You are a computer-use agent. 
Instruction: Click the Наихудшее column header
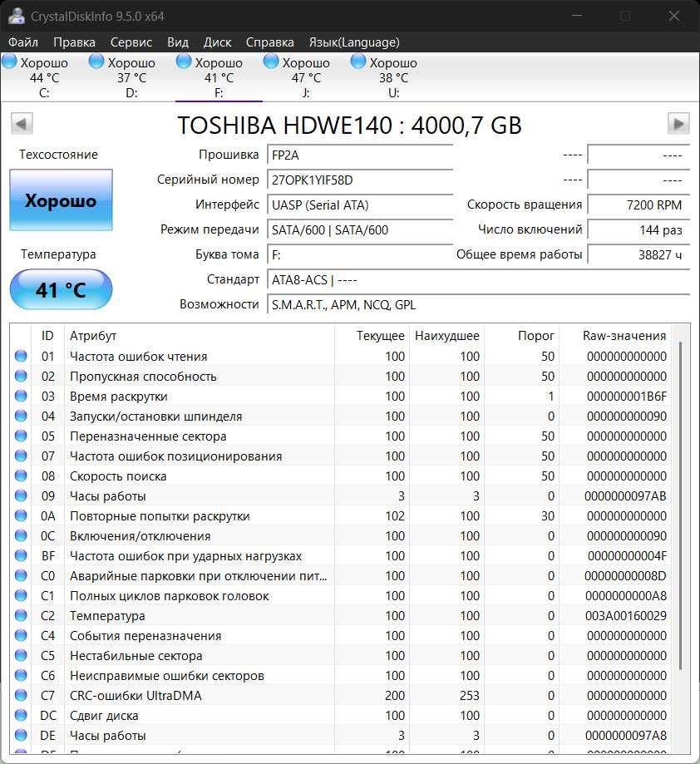pos(446,336)
